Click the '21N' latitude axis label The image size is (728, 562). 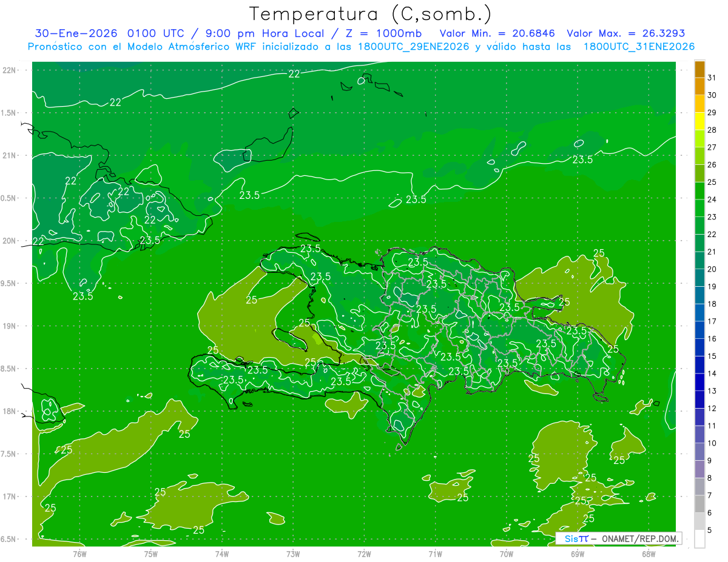[8, 156]
